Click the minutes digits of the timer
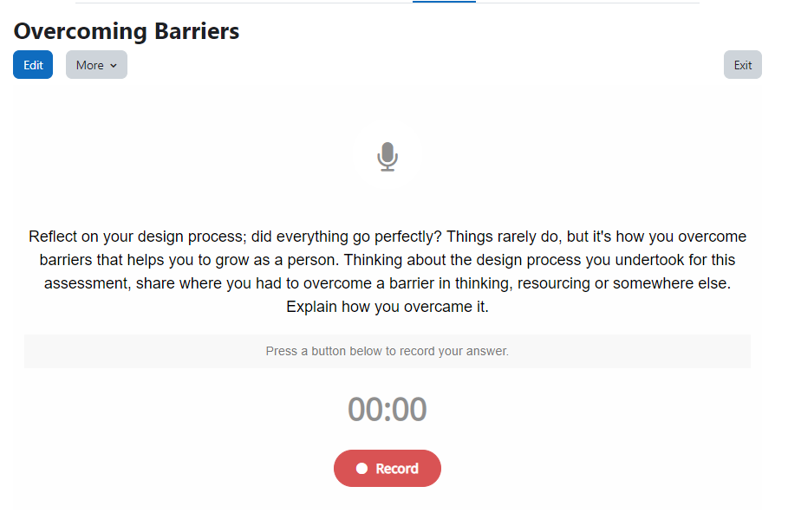The width and height of the screenshot is (788, 532). (364, 410)
